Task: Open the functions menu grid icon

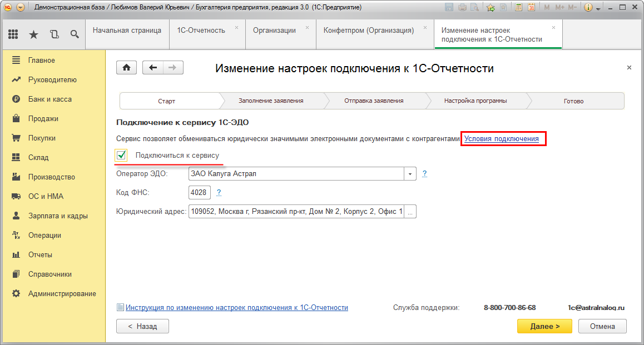Action: 13,34
